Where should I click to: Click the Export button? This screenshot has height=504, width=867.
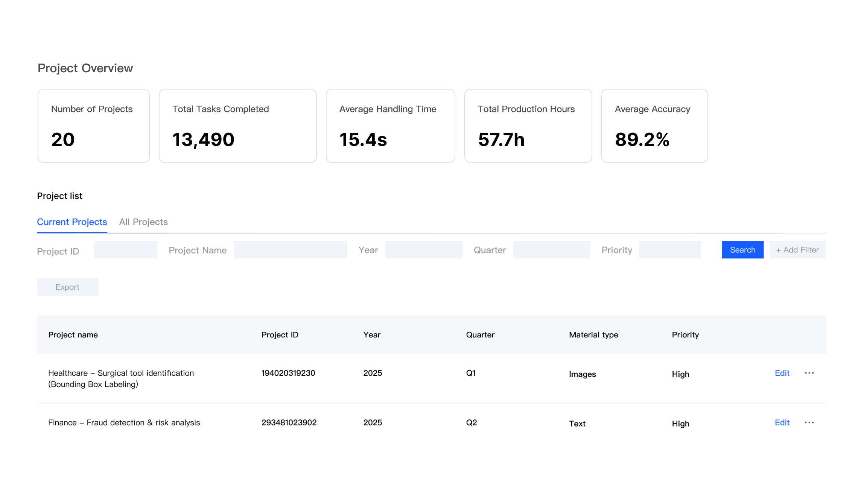pyautogui.click(x=67, y=287)
